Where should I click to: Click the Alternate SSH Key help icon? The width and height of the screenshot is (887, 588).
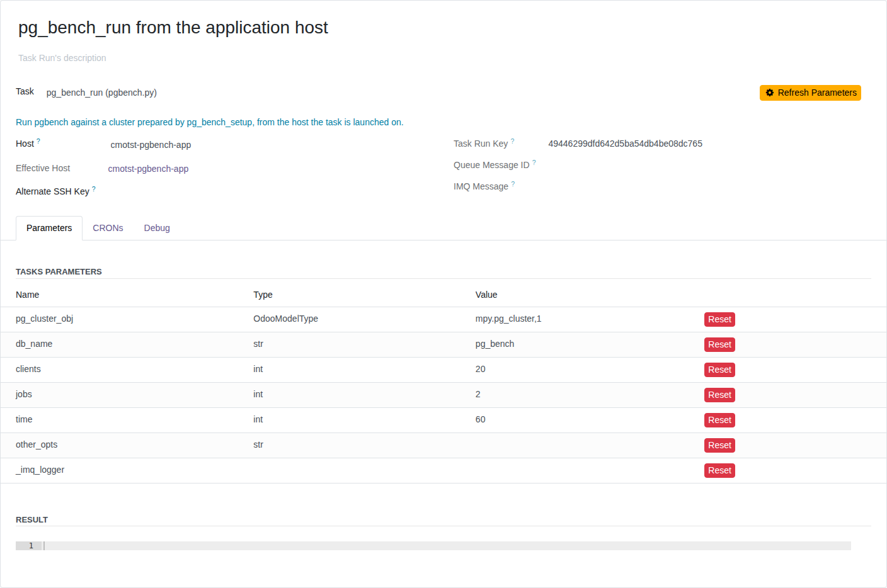point(94,188)
